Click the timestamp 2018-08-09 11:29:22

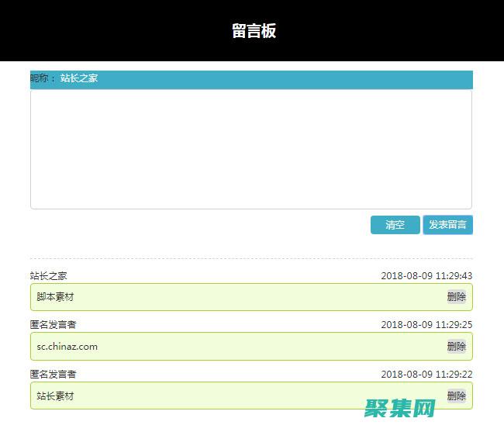tap(426, 374)
